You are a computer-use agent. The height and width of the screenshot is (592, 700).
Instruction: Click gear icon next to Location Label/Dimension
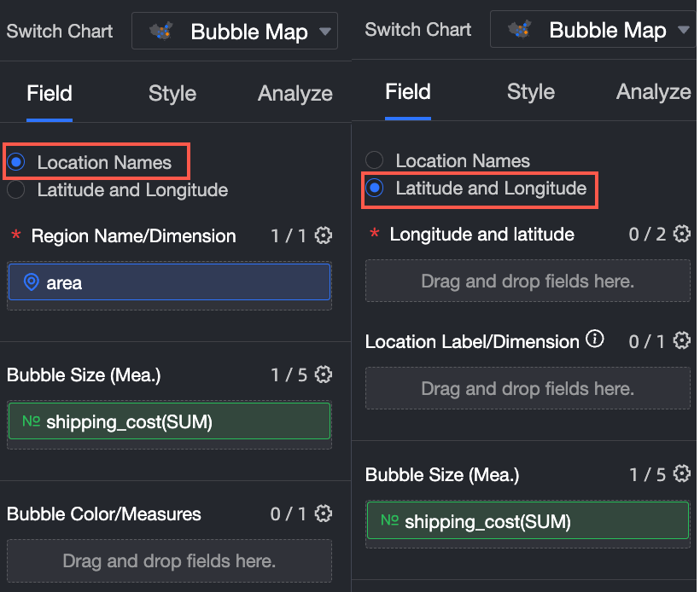pyautogui.click(x=681, y=341)
